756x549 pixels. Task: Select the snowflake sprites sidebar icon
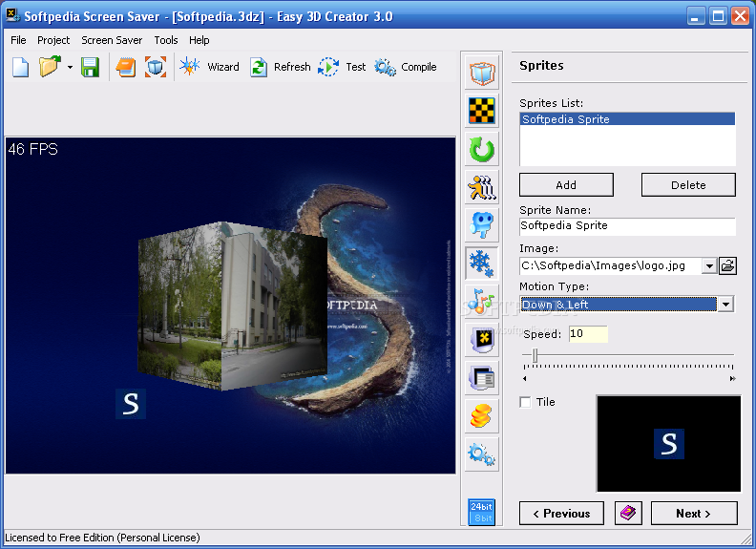pyautogui.click(x=482, y=264)
